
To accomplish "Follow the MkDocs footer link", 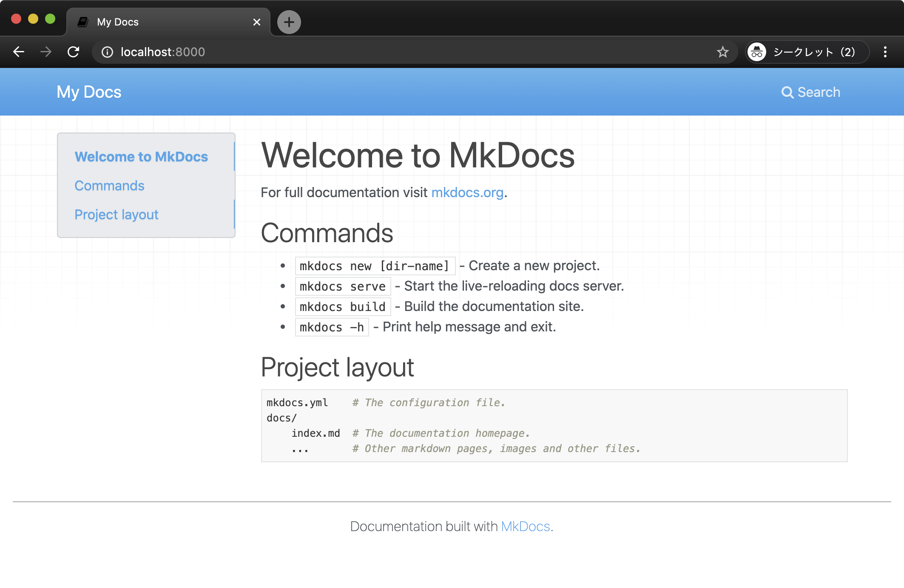I will click(526, 526).
